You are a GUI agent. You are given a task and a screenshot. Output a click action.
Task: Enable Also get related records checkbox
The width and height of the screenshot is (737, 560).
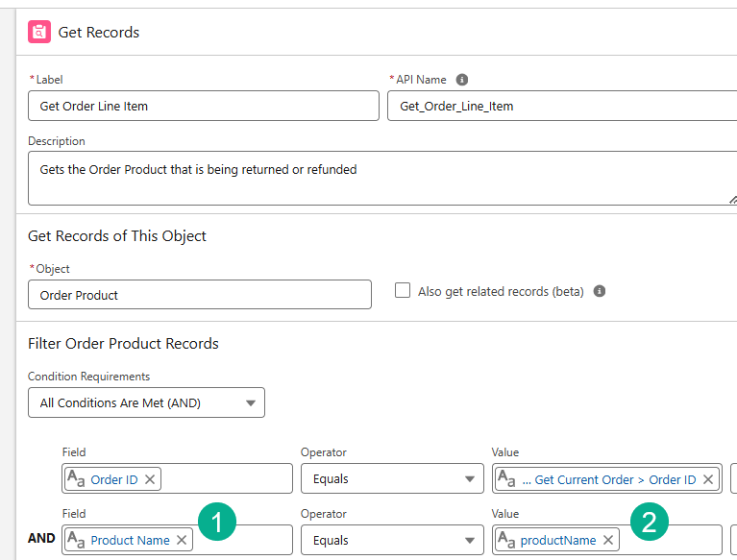pos(403,290)
